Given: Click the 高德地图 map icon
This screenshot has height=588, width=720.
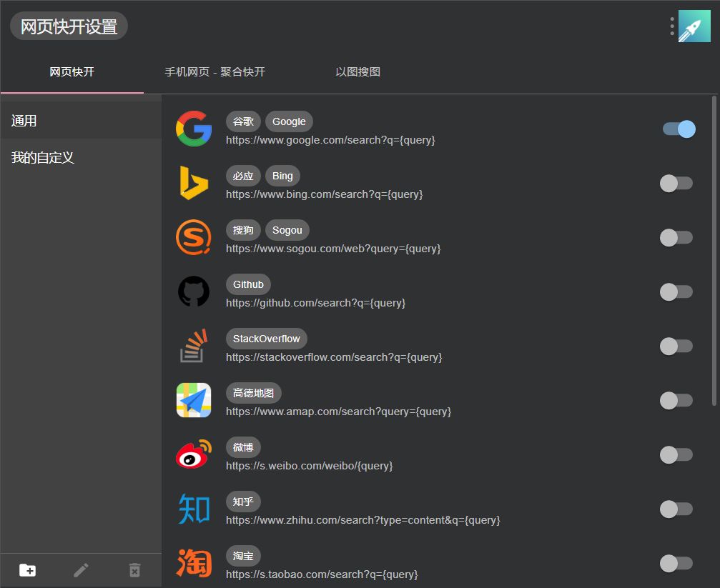Looking at the screenshot, I should (x=194, y=400).
